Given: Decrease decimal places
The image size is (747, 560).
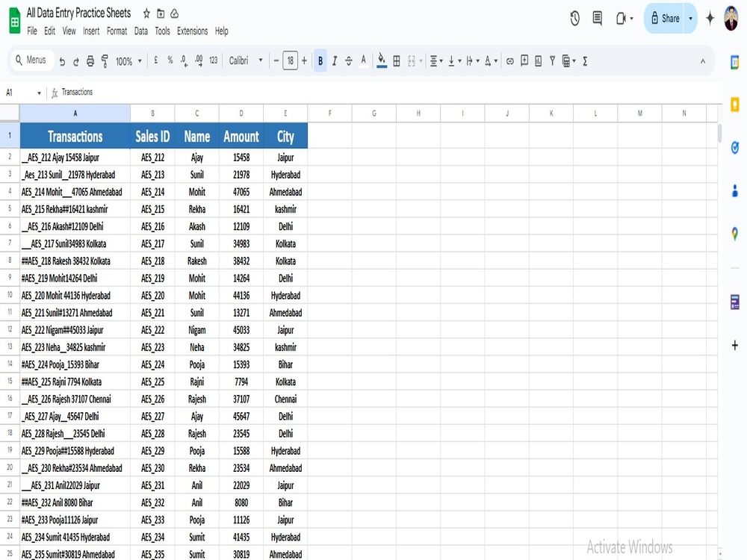Looking at the screenshot, I should click(x=184, y=61).
